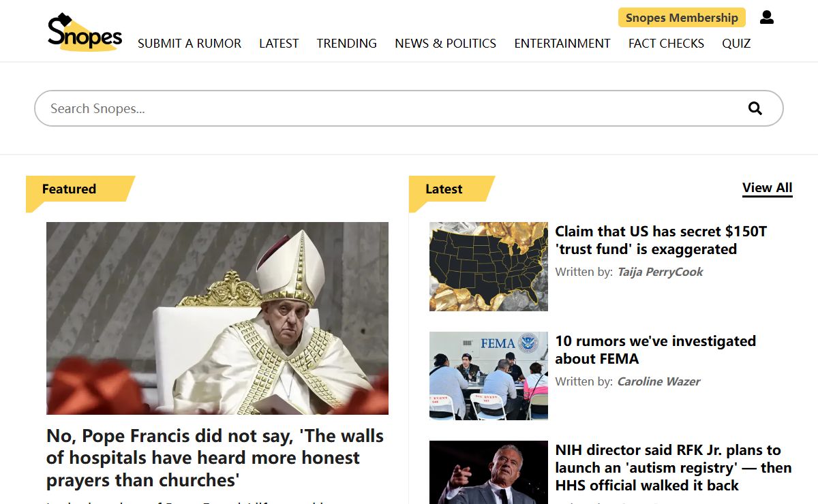Click the Snopes logo
The width and height of the screenshot is (818, 504).
coord(85,32)
